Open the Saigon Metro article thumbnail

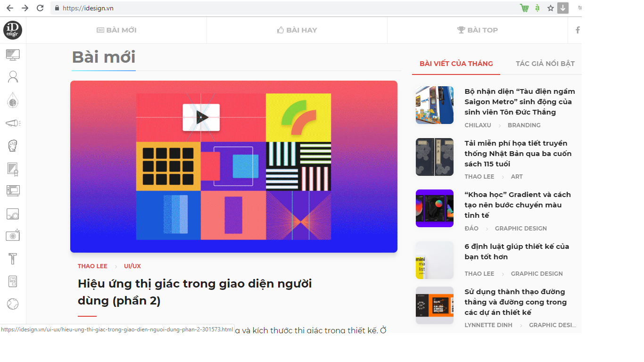[x=434, y=105]
